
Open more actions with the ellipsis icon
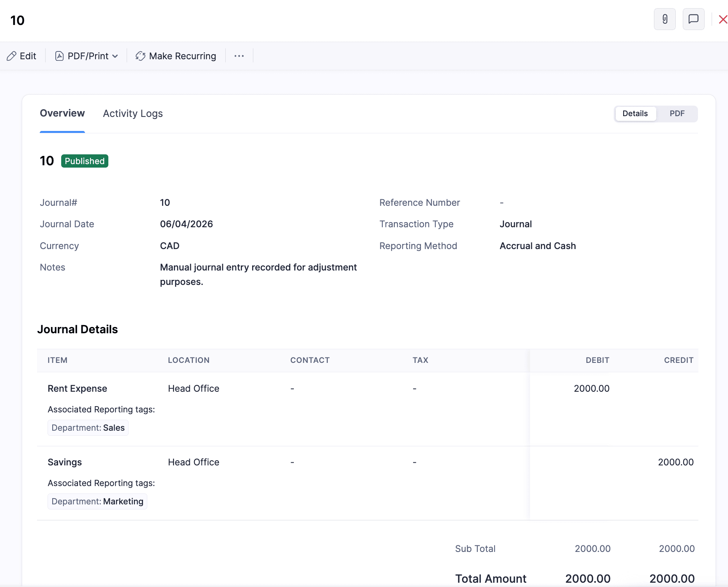point(239,56)
